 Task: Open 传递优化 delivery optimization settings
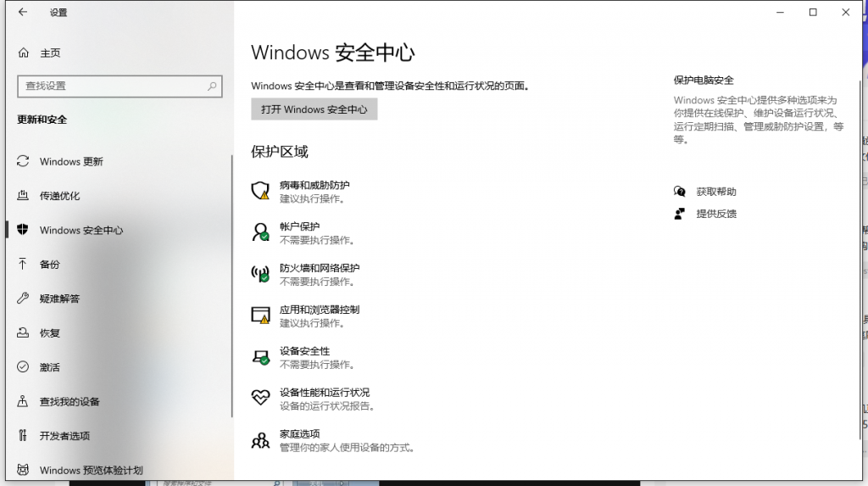59,196
